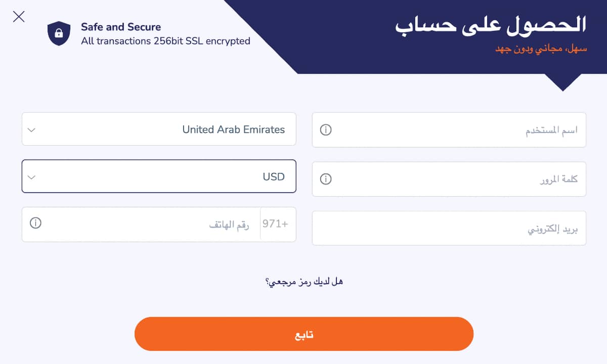Click the info icon in the password field

click(326, 179)
